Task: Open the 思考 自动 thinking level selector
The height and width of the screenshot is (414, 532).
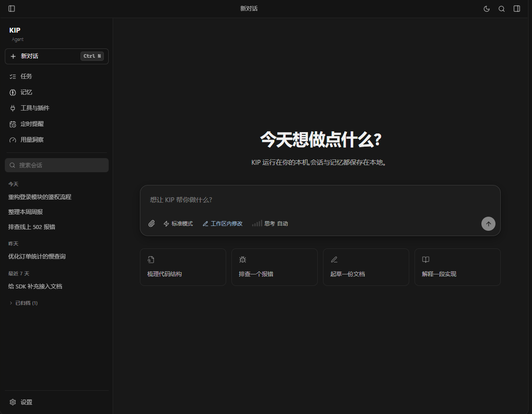Action: point(270,224)
